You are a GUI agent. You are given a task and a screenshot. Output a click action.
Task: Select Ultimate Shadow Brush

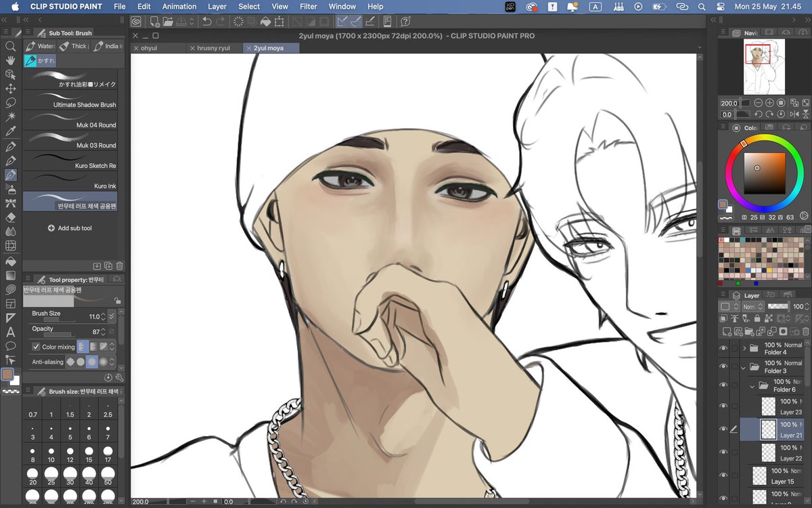(70, 100)
